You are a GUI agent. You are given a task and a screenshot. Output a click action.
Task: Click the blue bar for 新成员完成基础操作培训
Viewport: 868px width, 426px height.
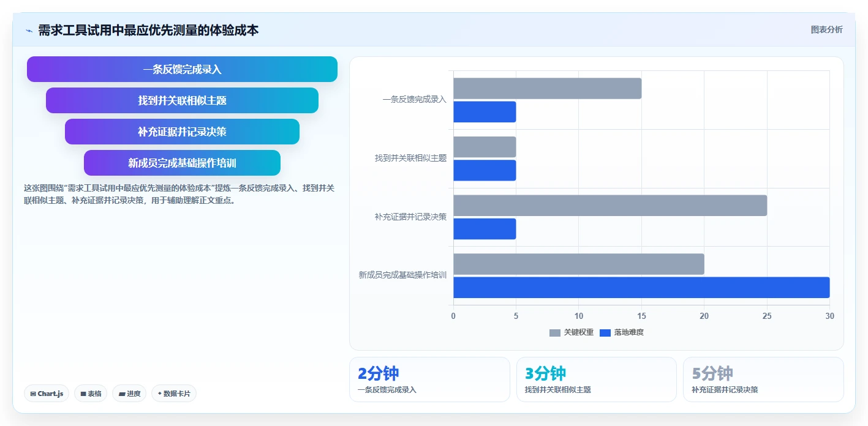tap(641, 288)
